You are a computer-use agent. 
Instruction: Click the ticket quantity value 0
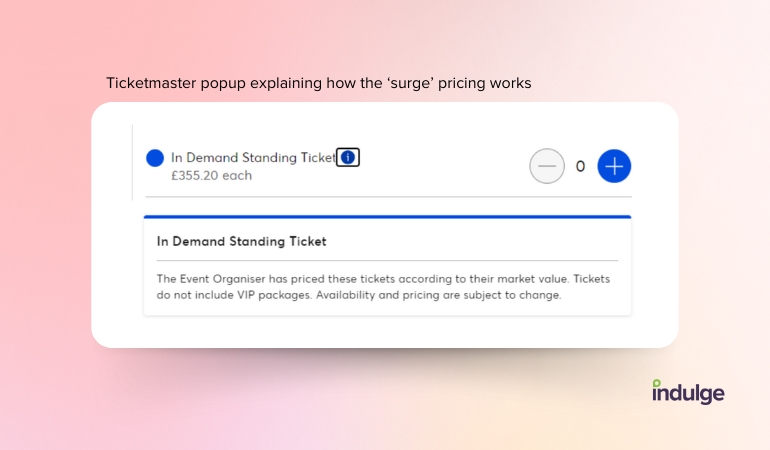(580, 166)
